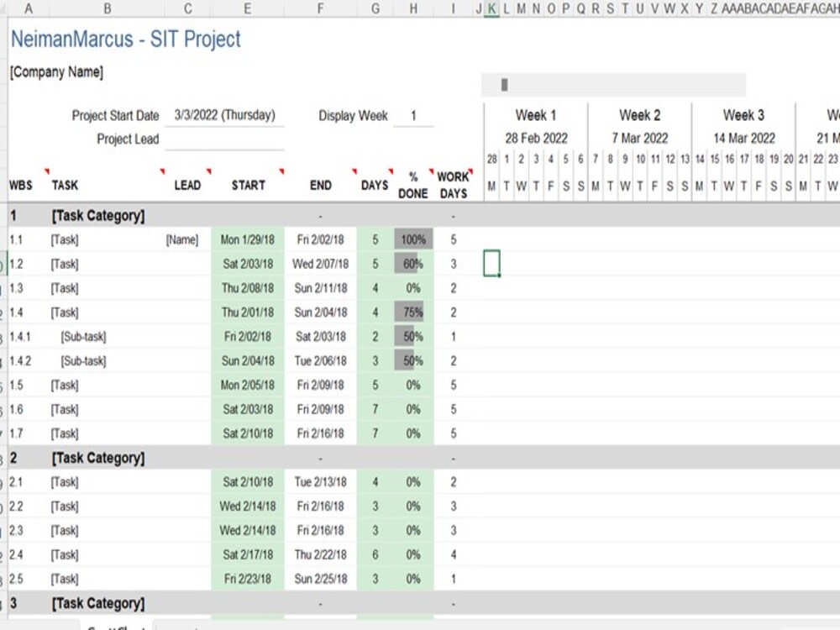Click the Display Week label
840x630 pixels.
point(353,116)
